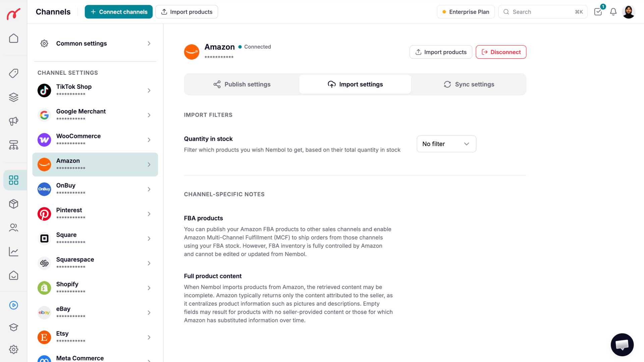644x362 pixels.
Task: Open the analytics chart icon
Action: pyautogui.click(x=13, y=251)
